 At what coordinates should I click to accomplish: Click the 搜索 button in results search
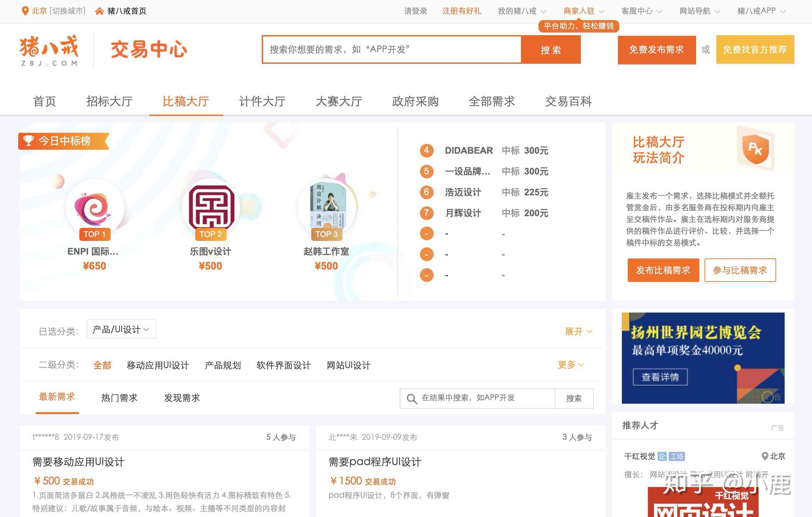coord(574,398)
